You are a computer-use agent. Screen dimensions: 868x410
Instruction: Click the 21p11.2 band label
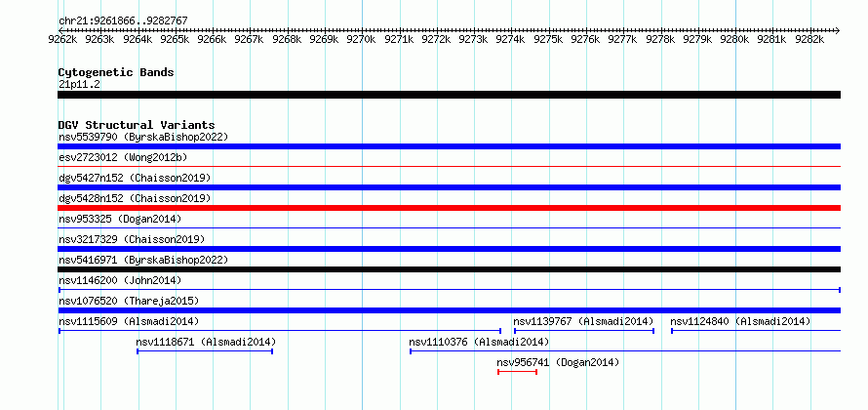(x=79, y=85)
